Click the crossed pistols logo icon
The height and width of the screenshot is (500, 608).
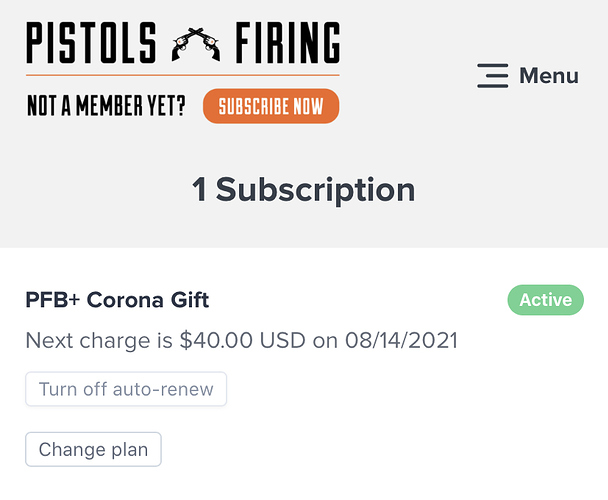(196, 44)
